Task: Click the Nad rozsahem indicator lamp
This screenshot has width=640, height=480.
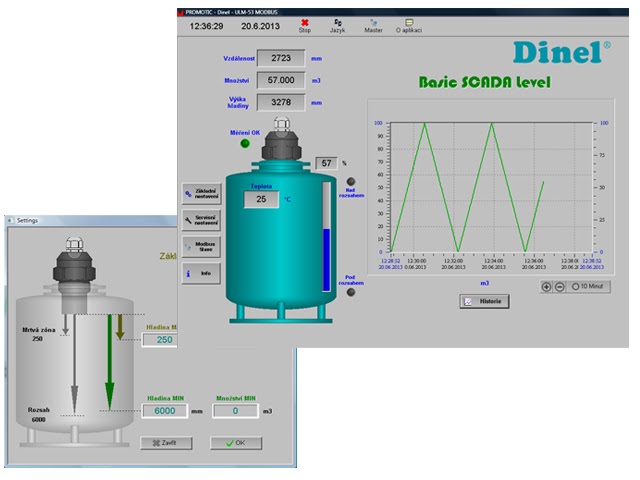Action: (x=351, y=181)
